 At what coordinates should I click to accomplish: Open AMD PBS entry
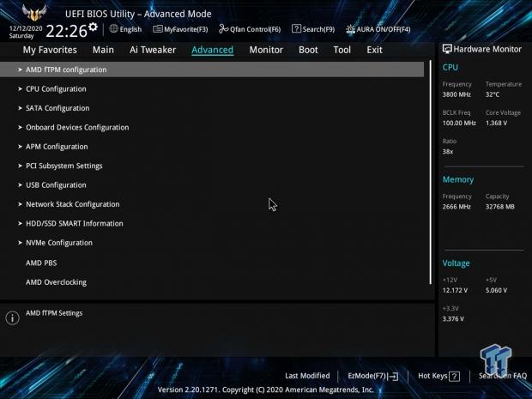point(41,263)
